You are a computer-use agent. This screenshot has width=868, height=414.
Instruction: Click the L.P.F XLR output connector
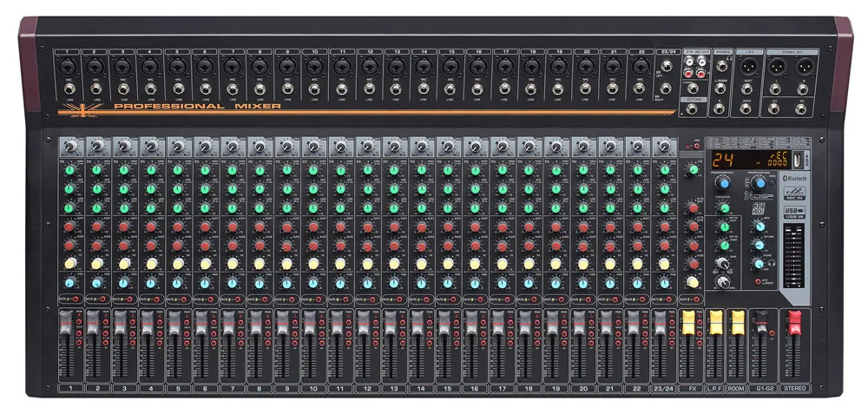click(x=748, y=67)
